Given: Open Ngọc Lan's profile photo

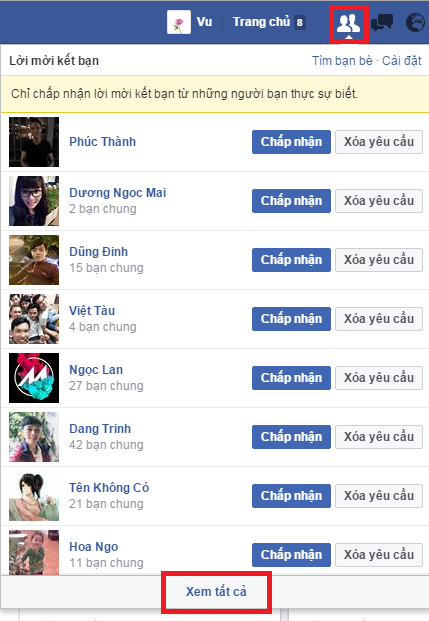Looking at the screenshot, I should tap(34, 378).
